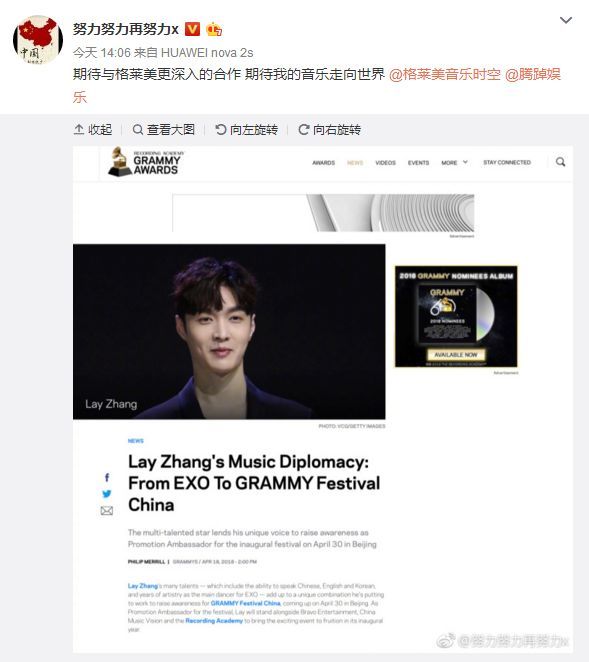Click the email envelope share icon
Viewport: 589px width, 662px height.
click(x=107, y=511)
